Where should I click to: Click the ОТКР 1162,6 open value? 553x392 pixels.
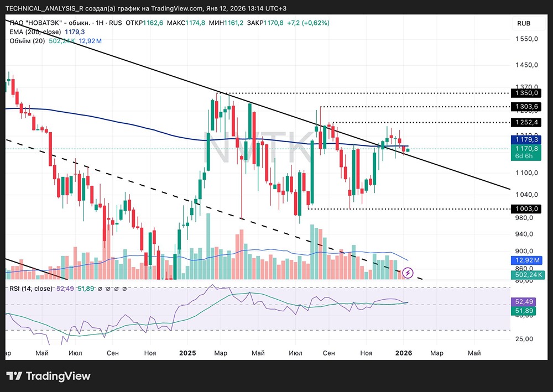(144, 23)
